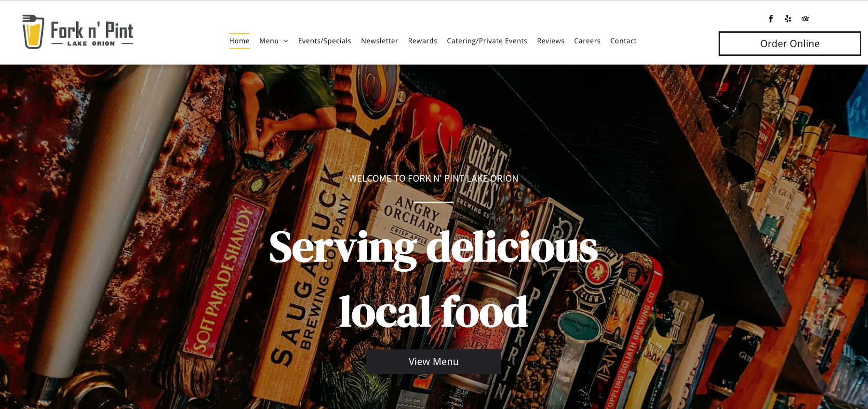Open the Yelp social icon
The height and width of the screenshot is (409, 868).
pos(788,19)
